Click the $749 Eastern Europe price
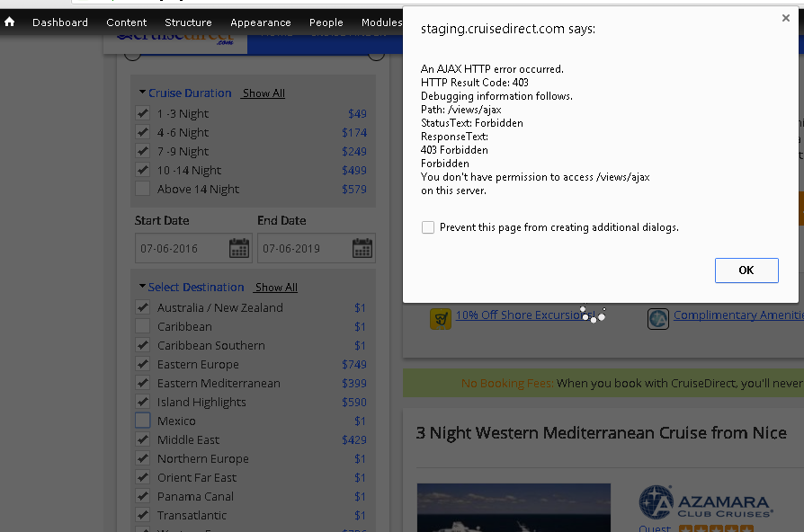The image size is (804, 532). 354,364
